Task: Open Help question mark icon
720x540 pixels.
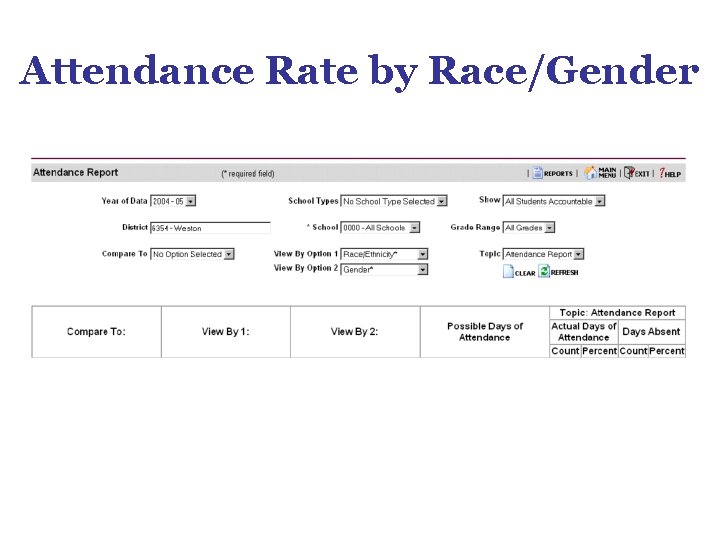Action: tap(662, 173)
